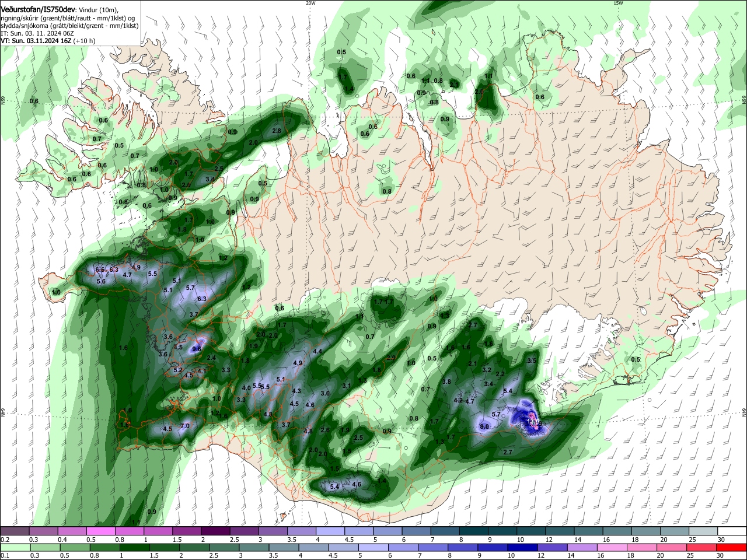
Task: Click the '5.2' precipitation value
Action: click(178, 370)
